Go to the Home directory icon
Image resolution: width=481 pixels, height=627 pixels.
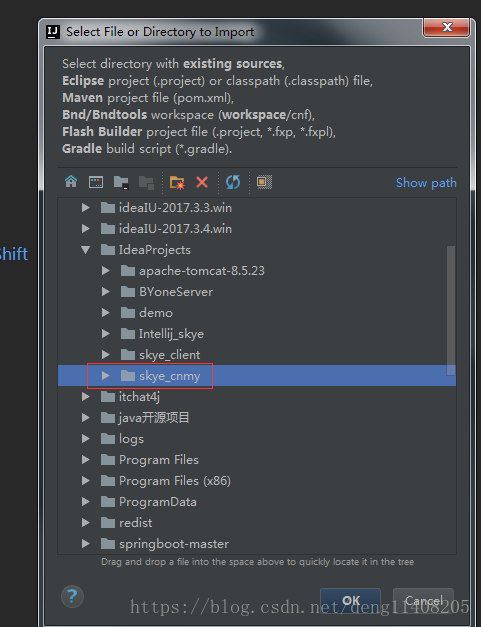click(x=71, y=182)
